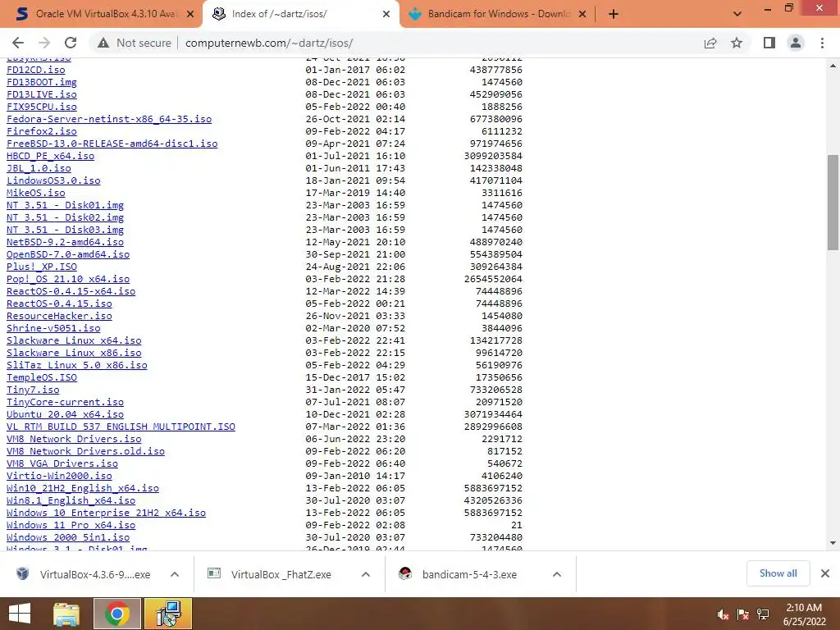Image resolution: width=840 pixels, height=630 pixels.
Task: Click the page scrollbar up arrow
Action: pyautogui.click(x=833, y=66)
